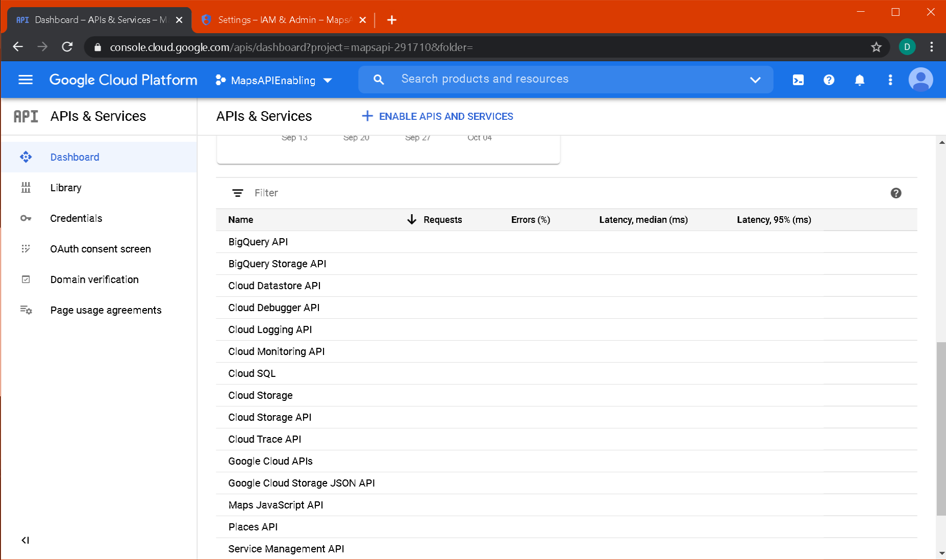Open the notifications bell
Image resolution: width=946 pixels, height=560 pixels.
859,80
